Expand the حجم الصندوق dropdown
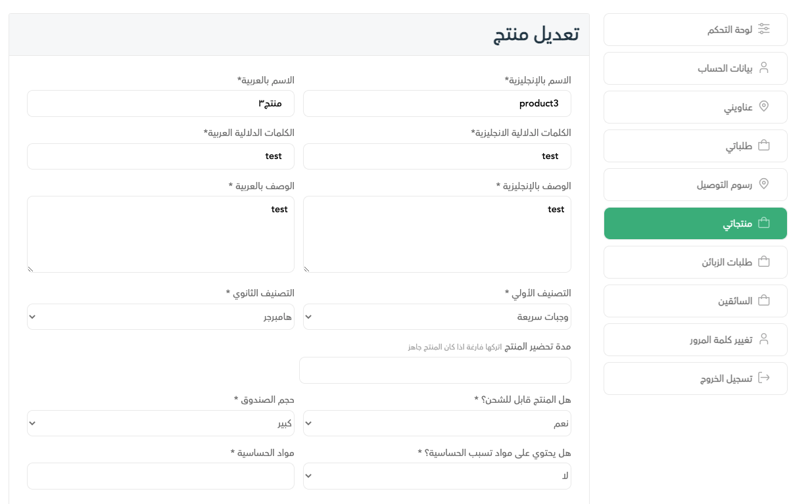 point(160,423)
